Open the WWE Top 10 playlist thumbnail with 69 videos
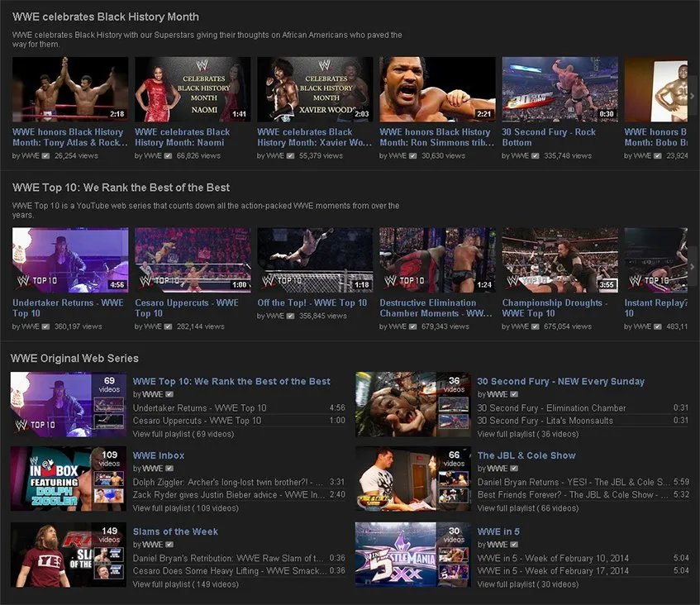The height and width of the screenshot is (605, 700). pyautogui.click(x=68, y=404)
